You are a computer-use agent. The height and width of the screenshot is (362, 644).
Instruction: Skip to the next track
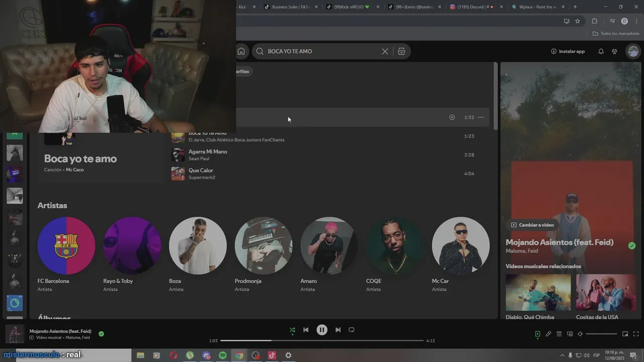point(338,330)
